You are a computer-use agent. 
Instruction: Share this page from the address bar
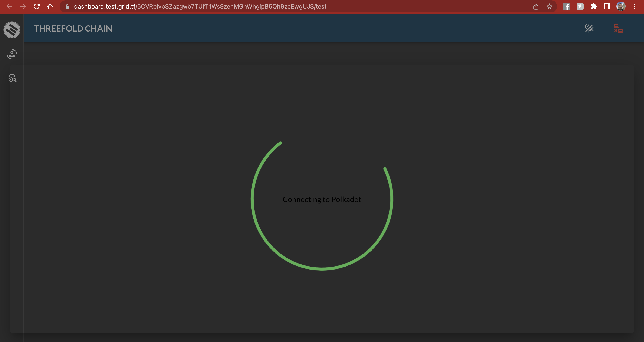pos(536,7)
